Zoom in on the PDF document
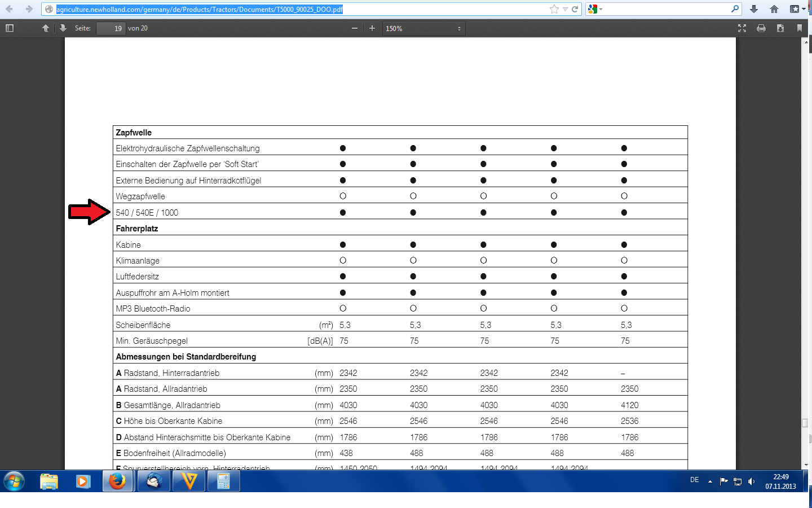The width and height of the screenshot is (812, 508). (x=372, y=28)
